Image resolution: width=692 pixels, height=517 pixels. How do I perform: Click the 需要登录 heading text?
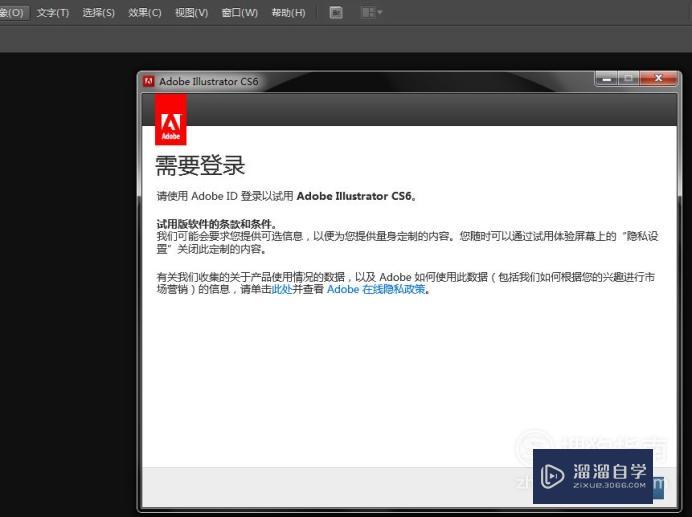pyautogui.click(x=200, y=166)
